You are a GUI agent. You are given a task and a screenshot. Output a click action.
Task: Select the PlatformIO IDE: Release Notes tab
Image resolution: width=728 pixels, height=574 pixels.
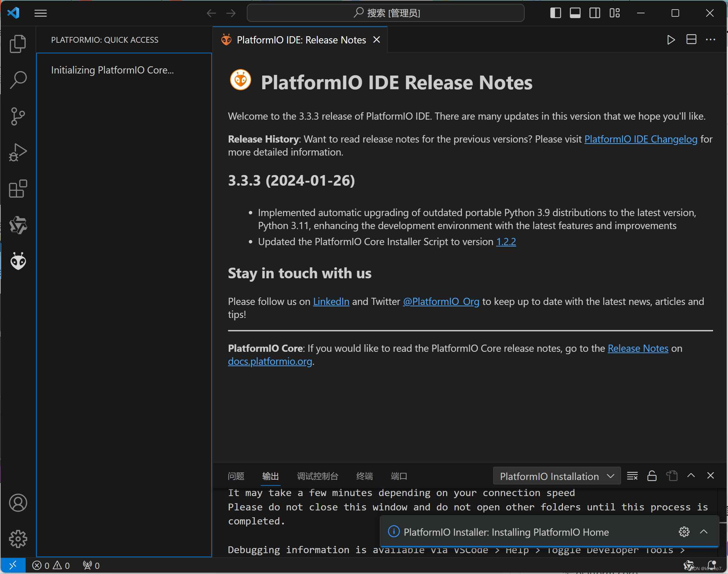pos(300,40)
